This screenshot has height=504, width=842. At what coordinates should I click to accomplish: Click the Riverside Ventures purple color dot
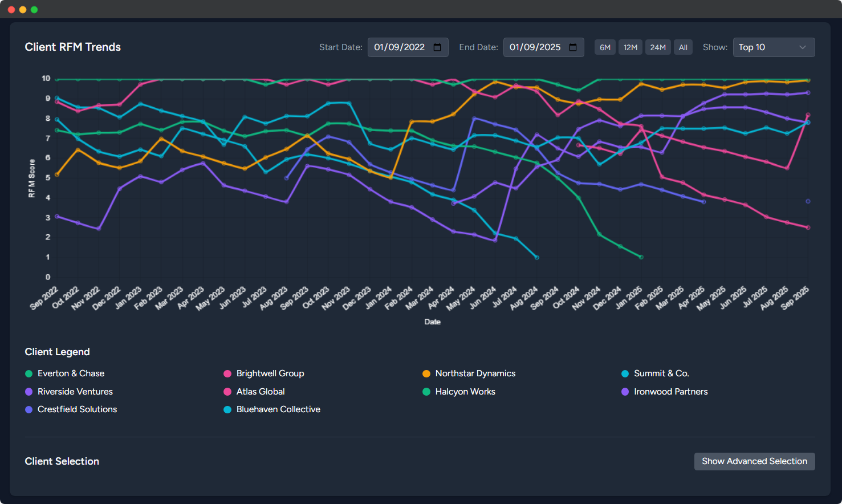[x=29, y=392]
